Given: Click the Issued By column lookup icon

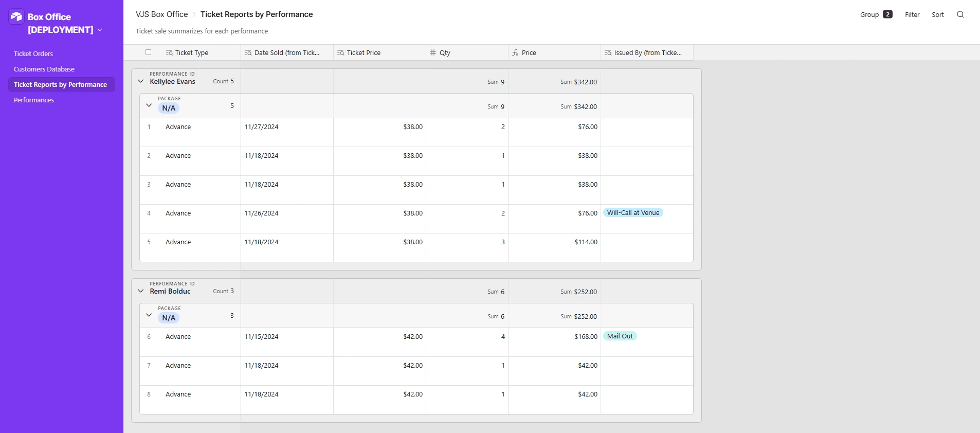Looking at the screenshot, I should click(x=608, y=52).
